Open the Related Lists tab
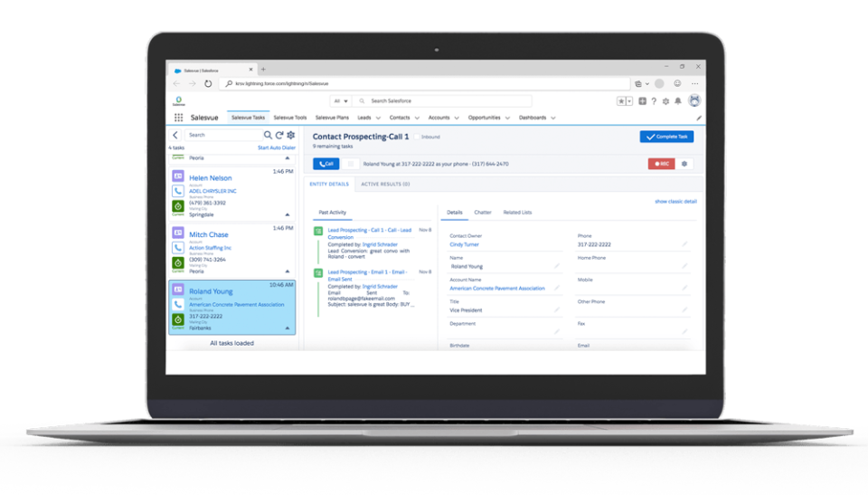 point(517,213)
